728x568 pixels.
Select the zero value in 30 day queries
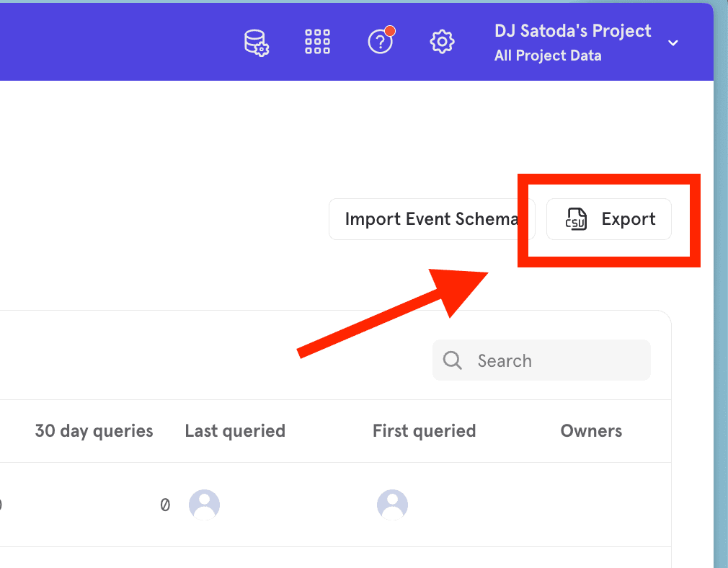[x=164, y=505]
